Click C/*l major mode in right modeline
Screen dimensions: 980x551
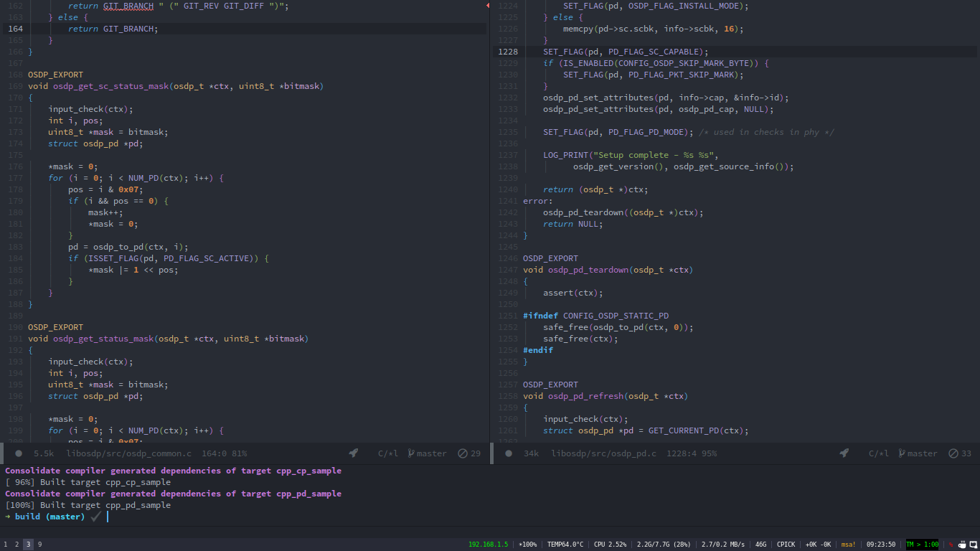pos(879,453)
